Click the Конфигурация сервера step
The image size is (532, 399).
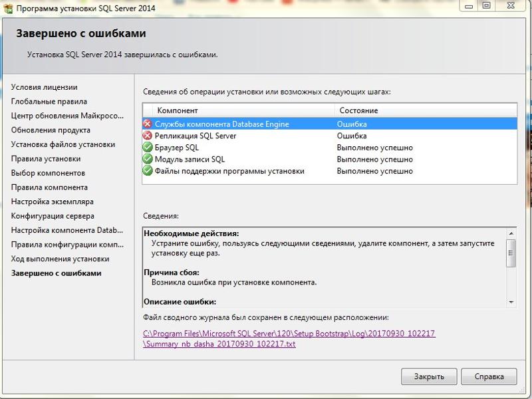[x=53, y=215]
